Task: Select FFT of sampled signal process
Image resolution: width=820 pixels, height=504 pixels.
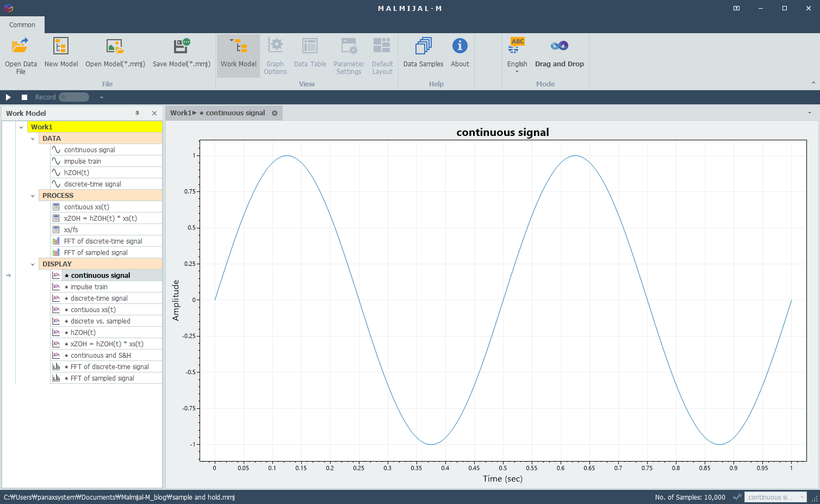Action: [106, 253]
